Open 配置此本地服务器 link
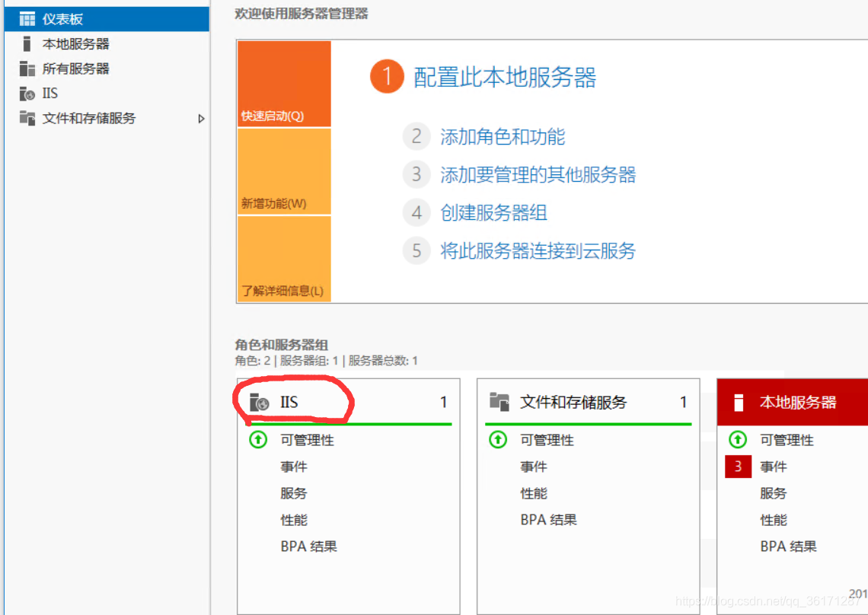Image resolution: width=868 pixels, height=615 pixels. [505, 77]
